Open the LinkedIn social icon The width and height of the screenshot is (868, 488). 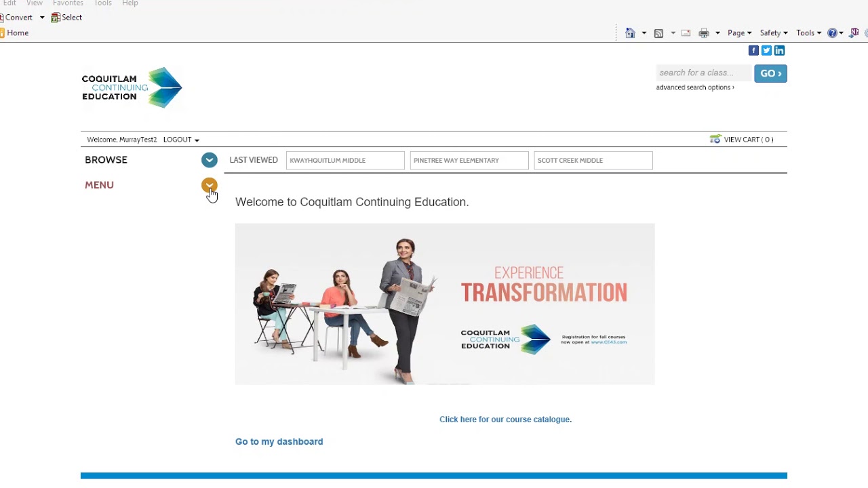pyautogui.click(x=779, y=50)
